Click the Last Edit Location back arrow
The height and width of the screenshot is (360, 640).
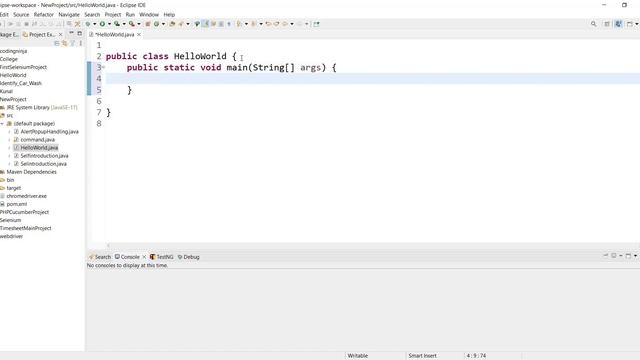coord(268,24)
